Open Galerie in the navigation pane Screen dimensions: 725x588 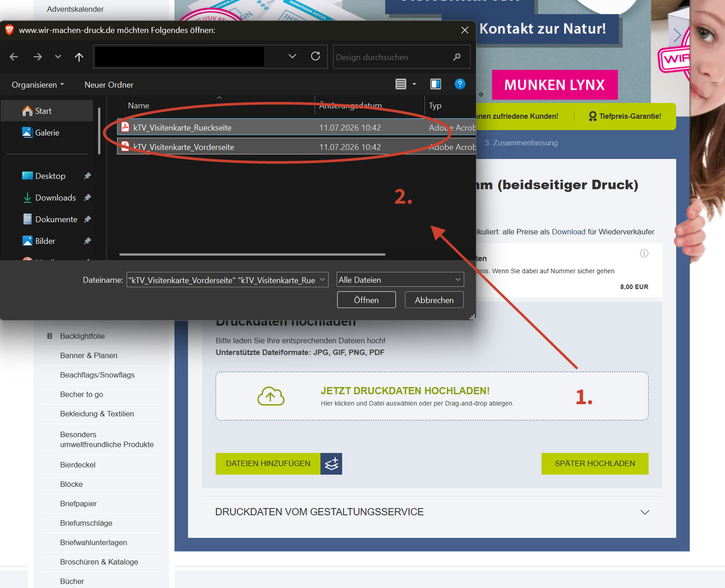click(x=47, y=133)
